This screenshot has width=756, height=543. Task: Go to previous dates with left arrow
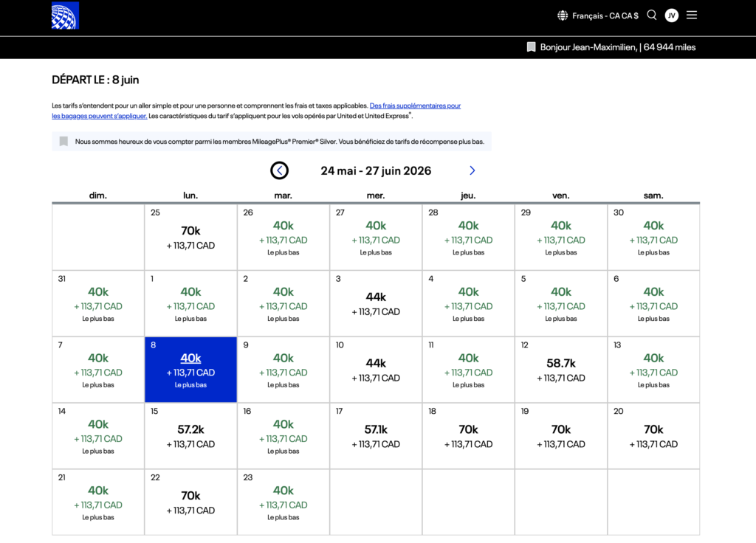point(279,170)
